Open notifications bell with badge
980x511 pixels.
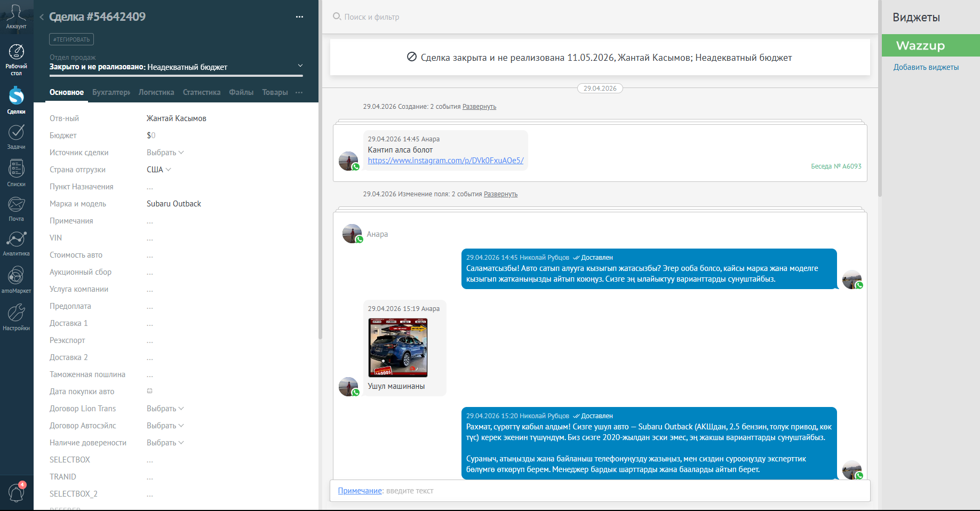pos(17,492)
